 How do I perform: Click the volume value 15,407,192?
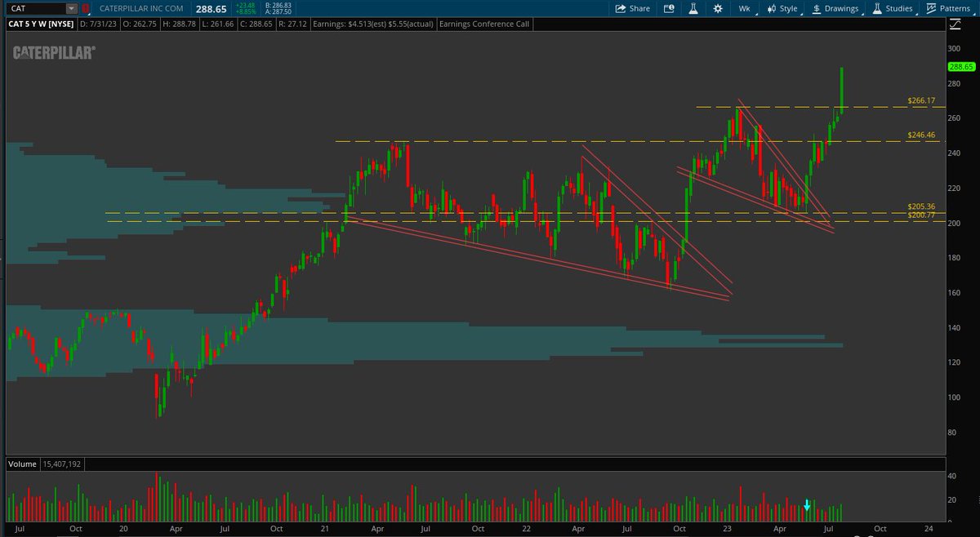click(61, 464)
